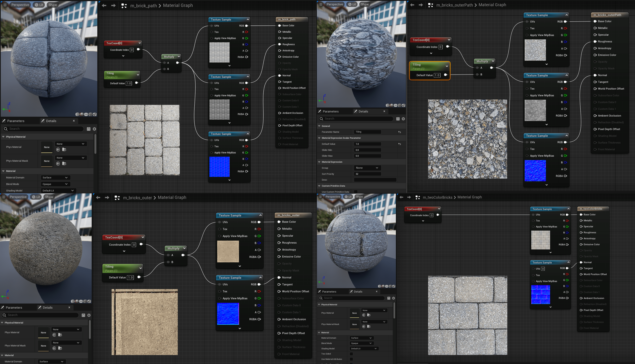Click the back navigation arrow in the Material Graph toolbar
The width and height of the screenshot is (635, 364).
(x=104, y=5)
